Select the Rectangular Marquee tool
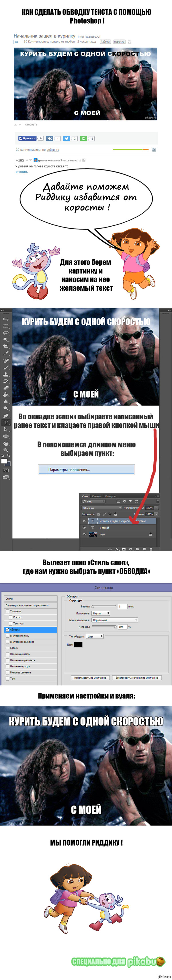This screenshot has width=172, height=980. click(6, 326)
